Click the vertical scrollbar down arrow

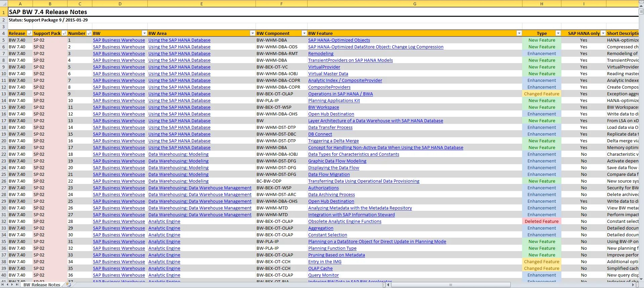click(641, 279)
